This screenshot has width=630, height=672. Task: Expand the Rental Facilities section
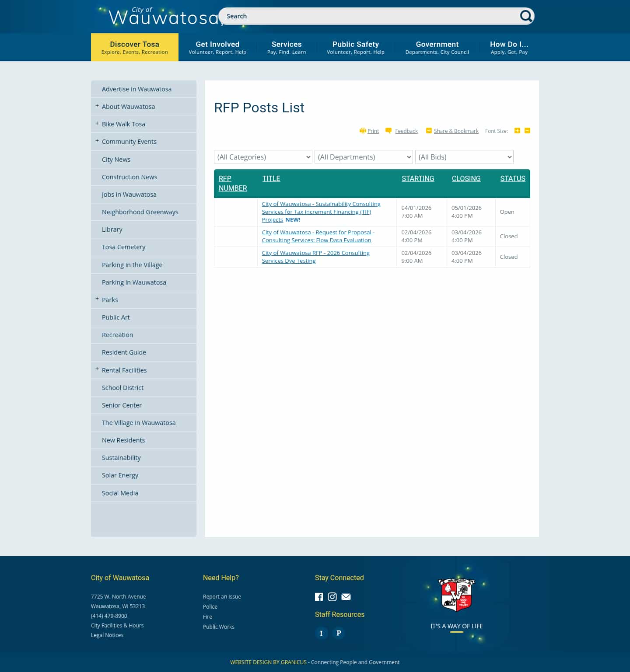[x=97, y=369]
